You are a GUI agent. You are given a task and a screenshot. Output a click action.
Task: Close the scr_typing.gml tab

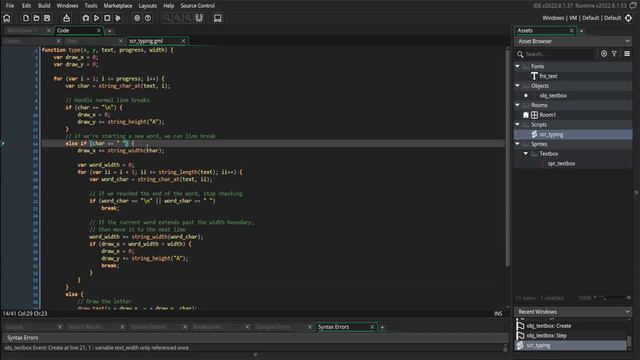pos(183,41)
